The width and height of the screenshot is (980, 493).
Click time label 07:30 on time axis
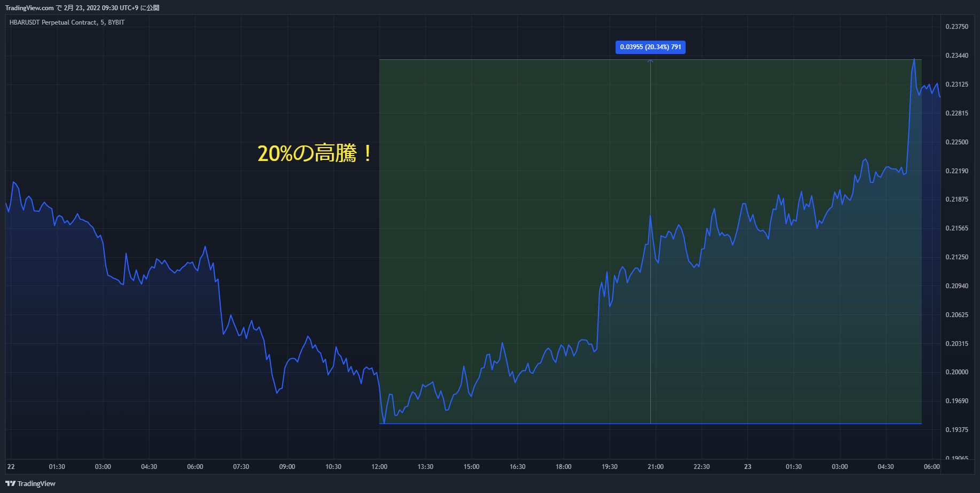(x=241, y=467)
